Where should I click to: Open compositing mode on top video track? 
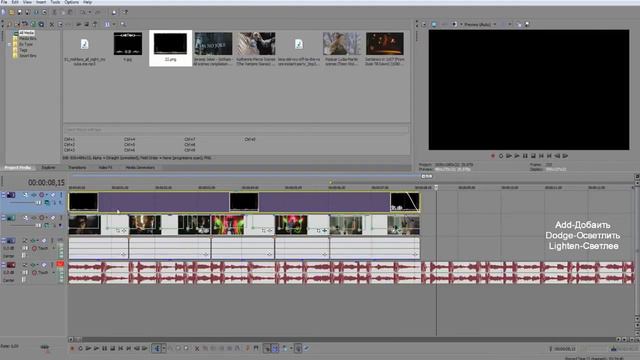(47, 202)
